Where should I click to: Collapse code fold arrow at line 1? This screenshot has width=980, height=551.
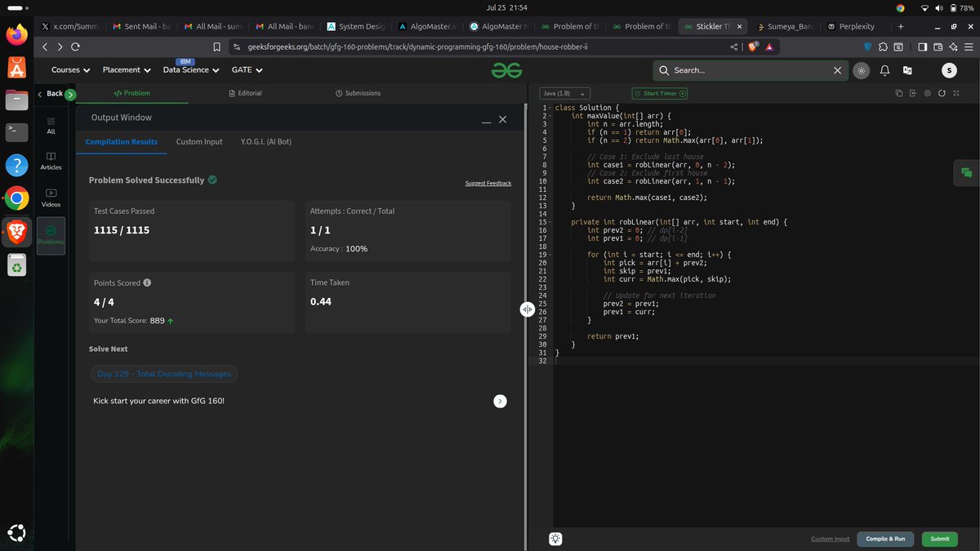[551, 108]
